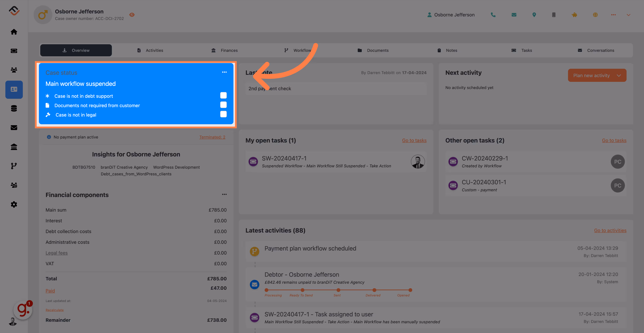
Task: Open the Plan new activity dropdown
Action: click(619, 75)
